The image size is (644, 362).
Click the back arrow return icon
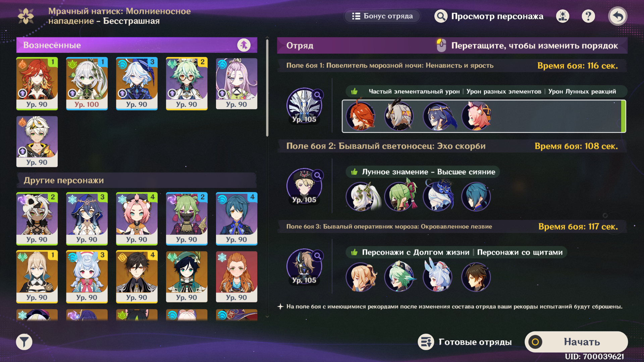click(x=618, y=16)
